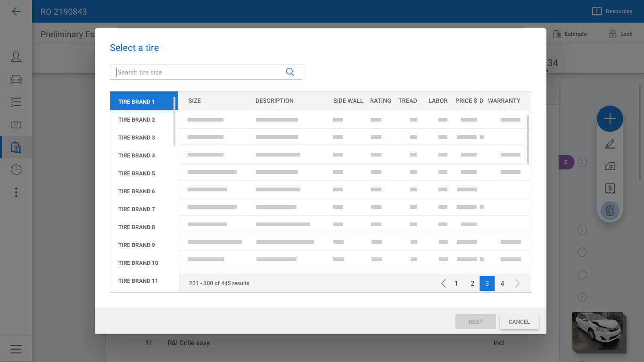This screenshot has height=362, width=644.
Task: Open the customer profile sidebar icon
Action: (x=16, y=57)
